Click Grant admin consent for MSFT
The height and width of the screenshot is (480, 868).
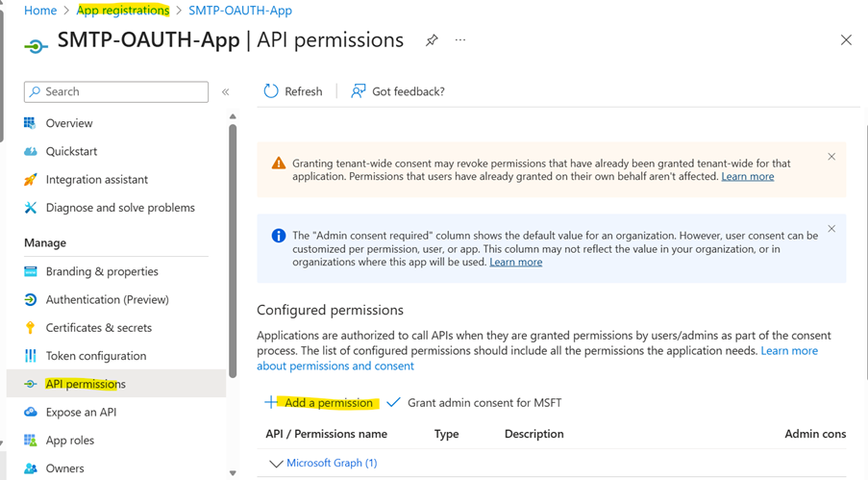(x=474, y=402)
